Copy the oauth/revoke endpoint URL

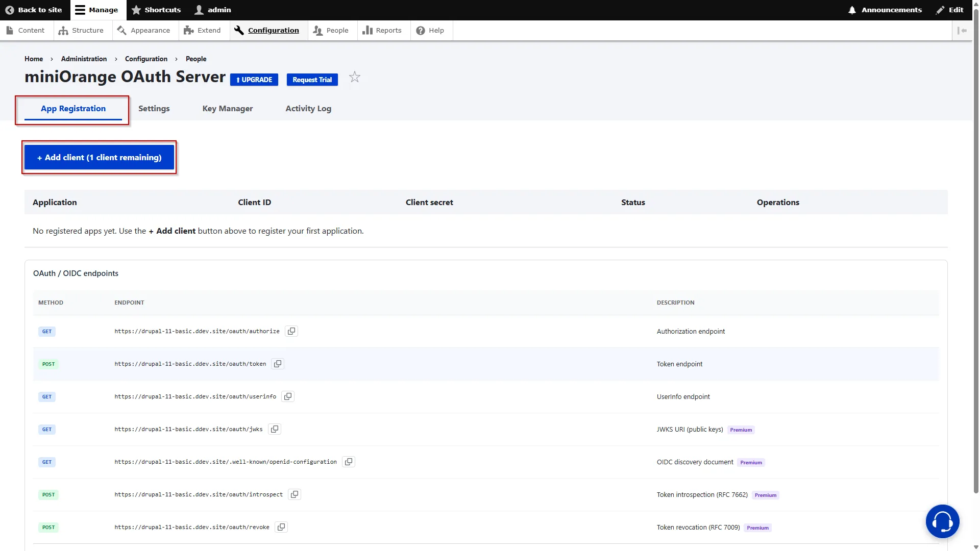[x=281, y=527]
